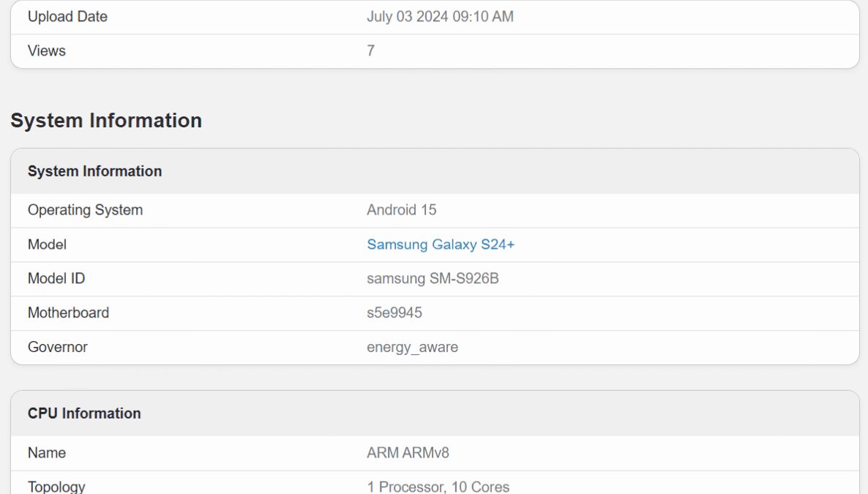Open the Samsung Galaxy S24+ model link
The image size is (868, 494).
pyautogui.click(x=441, y=244)
